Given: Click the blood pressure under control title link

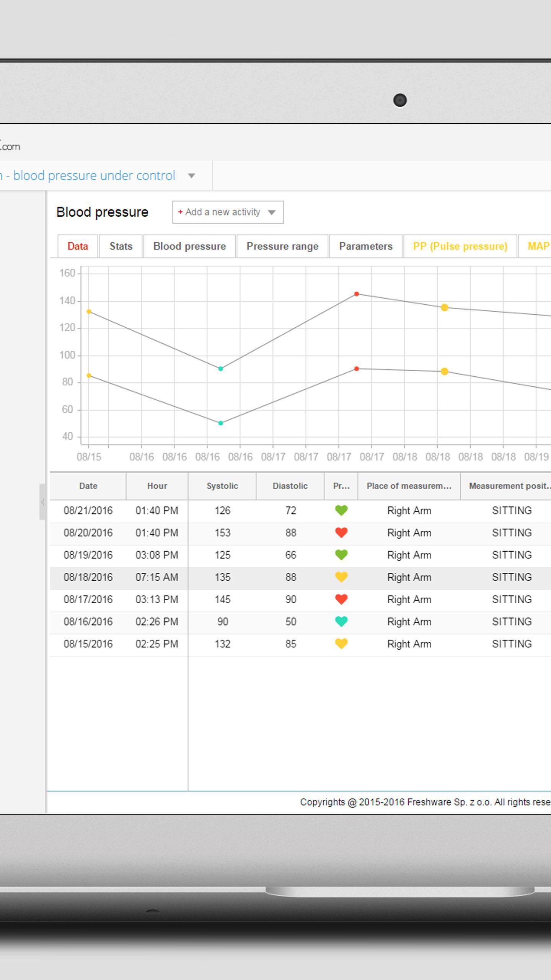Looking at the screenshot, I should 88,176.
